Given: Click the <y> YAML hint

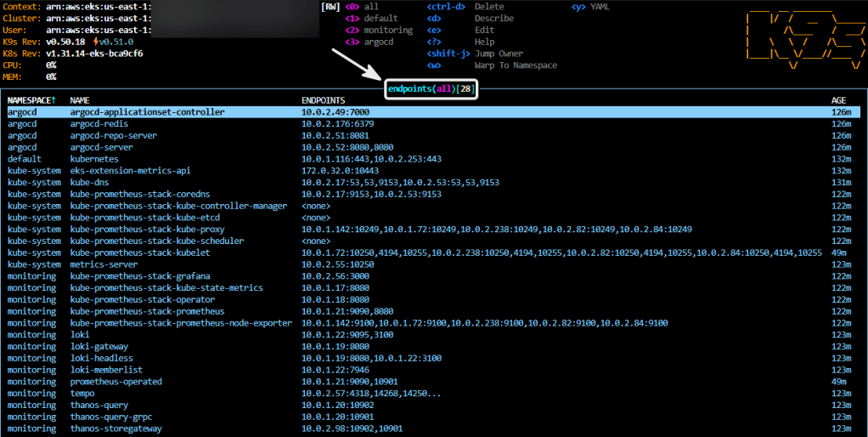Looking at the screenshot, I should (x=590, y=7).
